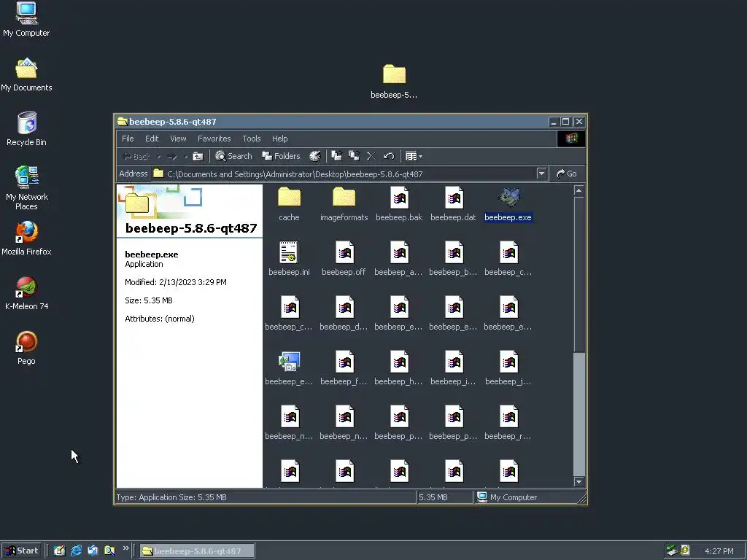Toggle the Folders tree pane

281,156
